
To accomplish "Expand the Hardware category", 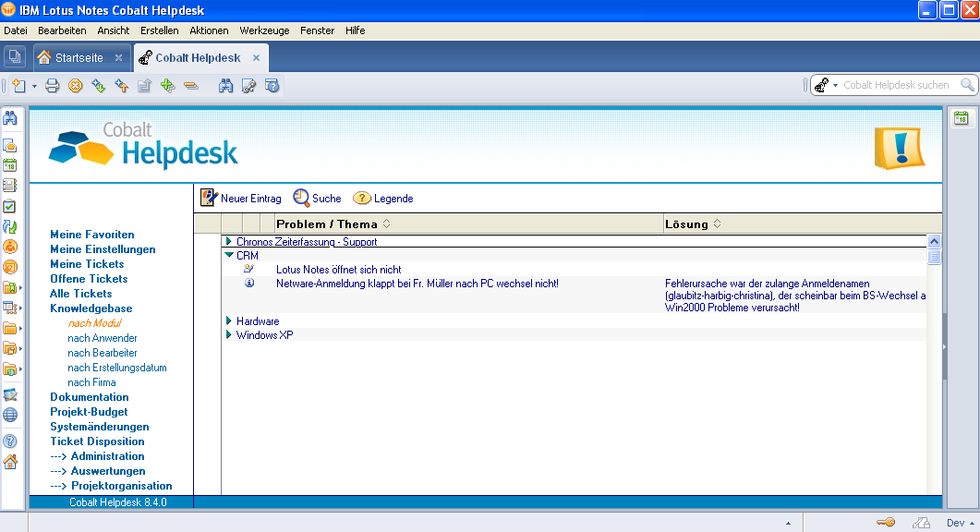I will 229,320.
